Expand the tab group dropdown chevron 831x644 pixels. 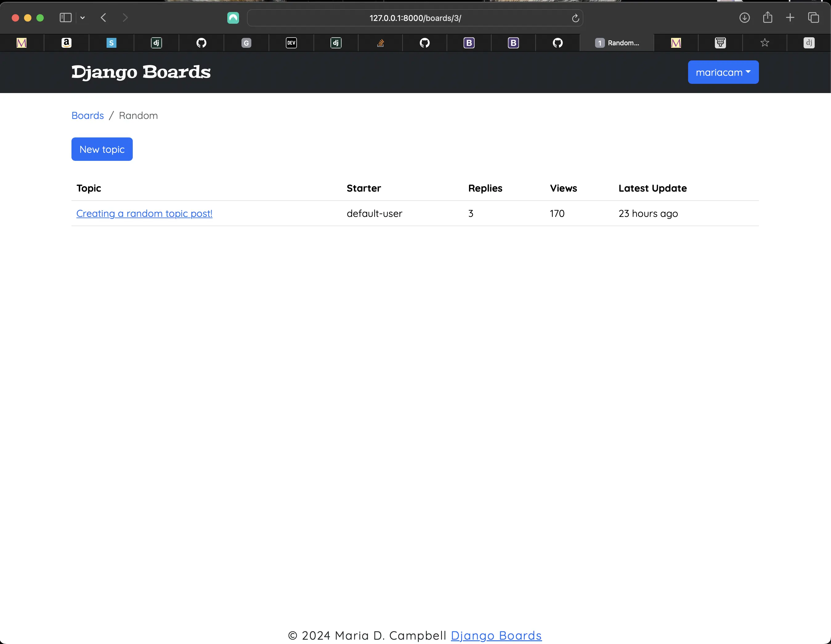tap(83, 18)
